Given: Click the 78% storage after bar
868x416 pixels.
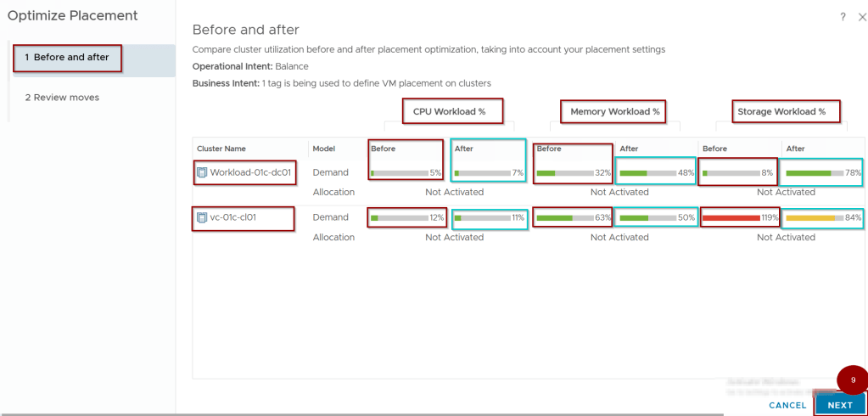Looking at the screenshot, I should 813,172.
